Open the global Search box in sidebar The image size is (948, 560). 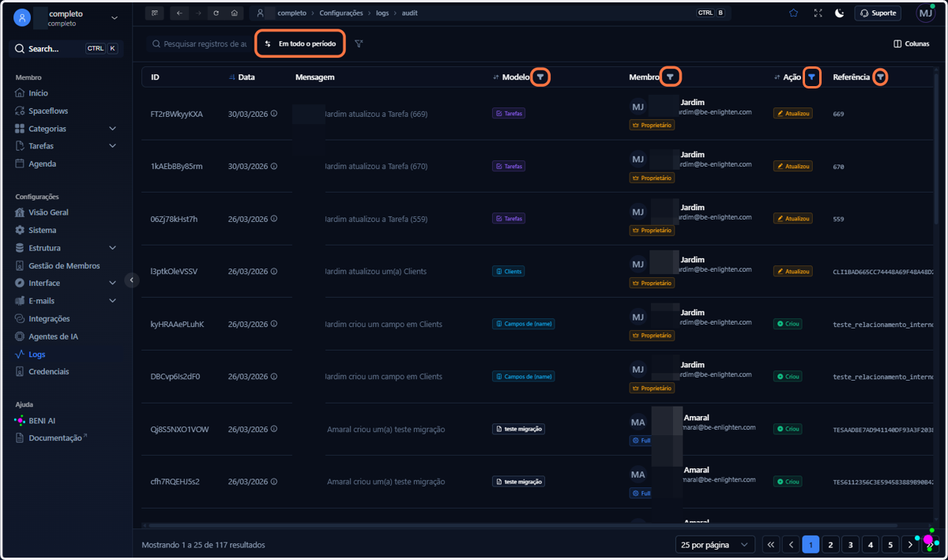coord(66,48)
